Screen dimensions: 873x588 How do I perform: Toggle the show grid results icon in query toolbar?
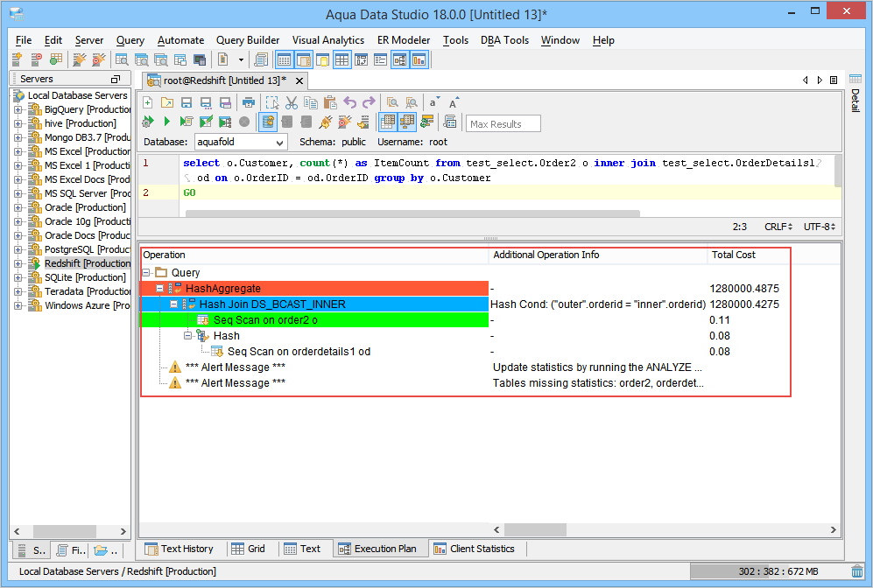coord(388,122)
